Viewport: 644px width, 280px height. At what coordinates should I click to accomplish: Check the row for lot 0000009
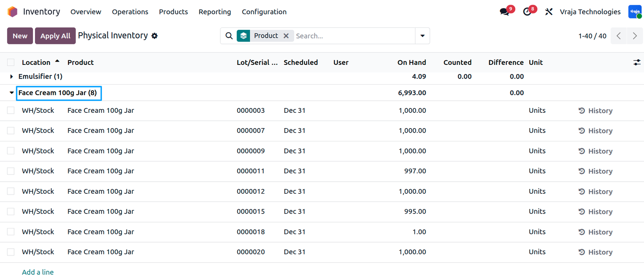tap(11, 151)
